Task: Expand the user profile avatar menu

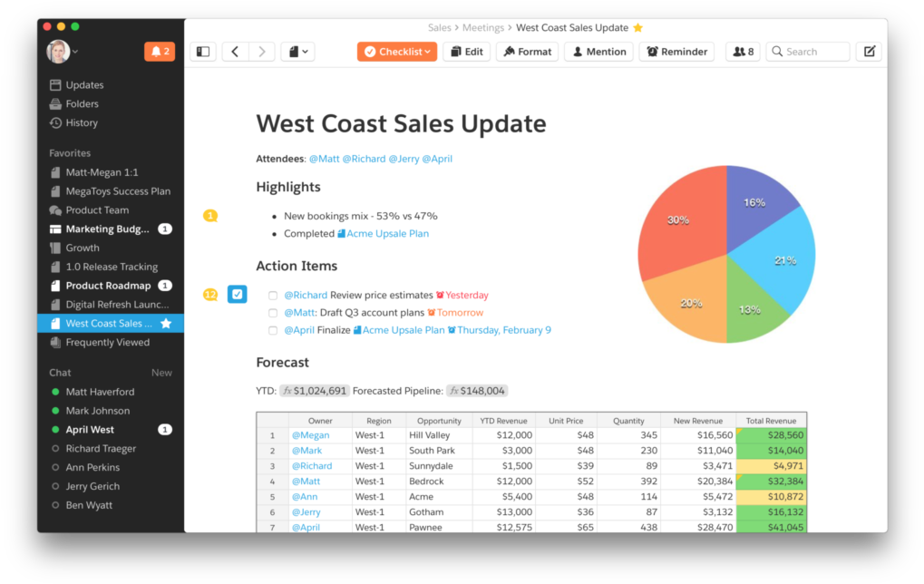Action: pos(63,52)
